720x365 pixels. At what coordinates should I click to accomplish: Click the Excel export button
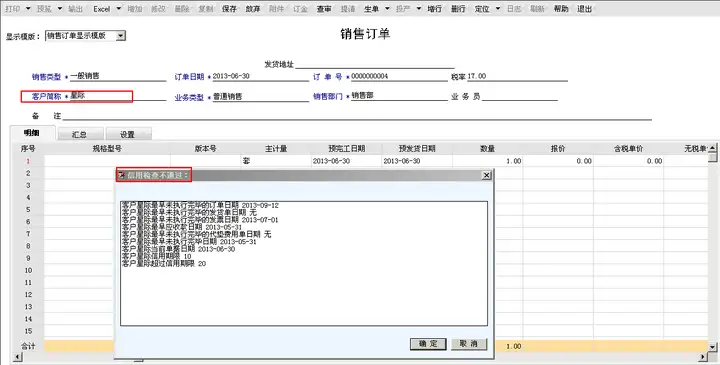coord(101,9)
